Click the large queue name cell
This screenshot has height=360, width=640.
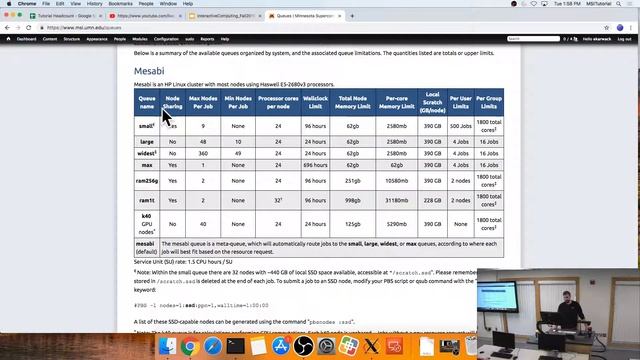point(147,142)
